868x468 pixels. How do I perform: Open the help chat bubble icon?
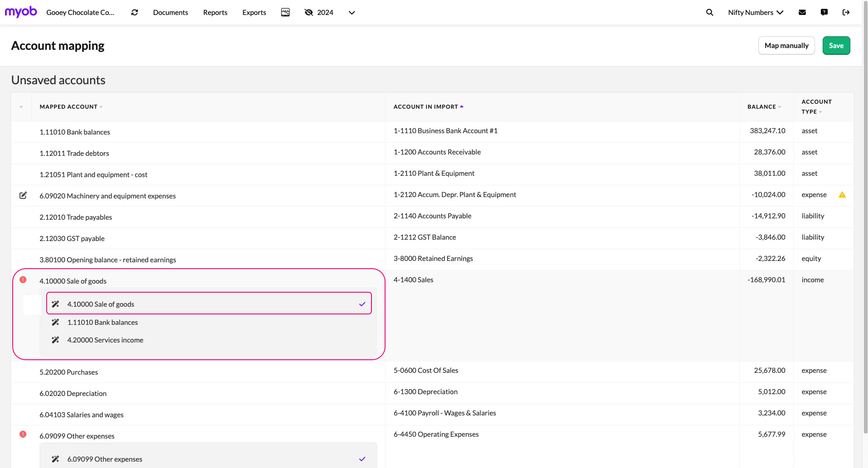pyautogui.click(x=824, y=13)
